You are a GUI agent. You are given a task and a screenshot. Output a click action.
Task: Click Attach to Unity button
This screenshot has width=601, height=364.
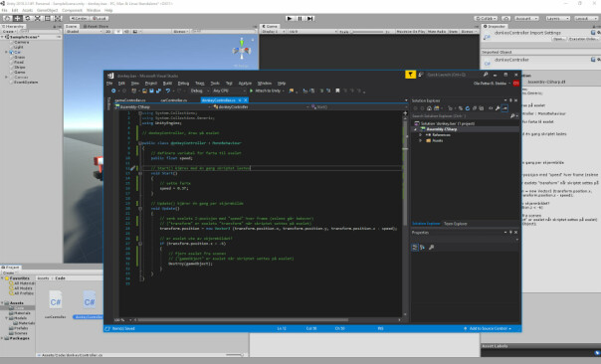pyautogui.click(x=267, y=91)
